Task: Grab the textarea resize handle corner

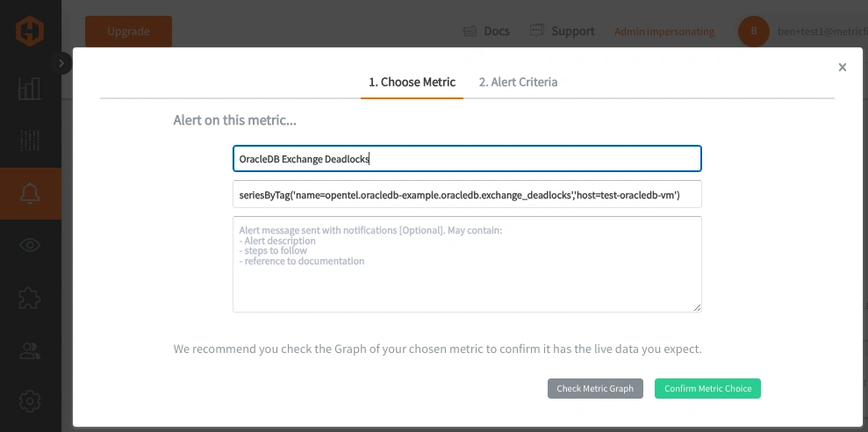Action: point(697,307)
